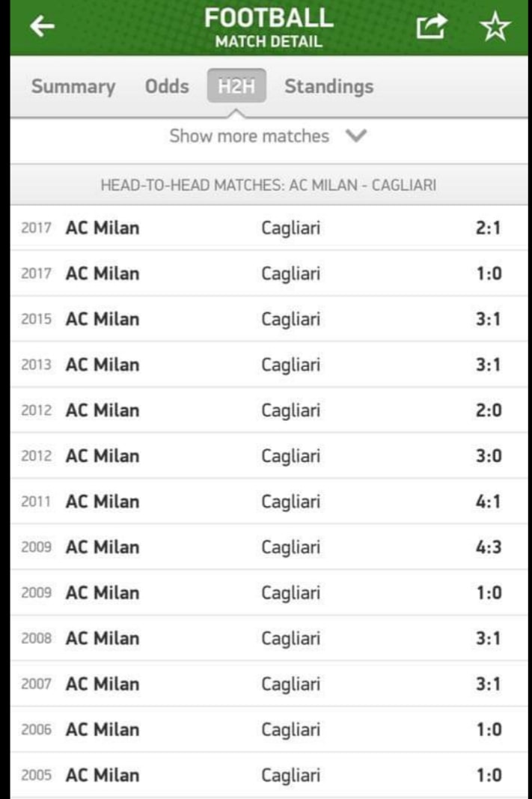Switch to the Summary tab
The width and height of the screenshot is (532, 799).
73,86
